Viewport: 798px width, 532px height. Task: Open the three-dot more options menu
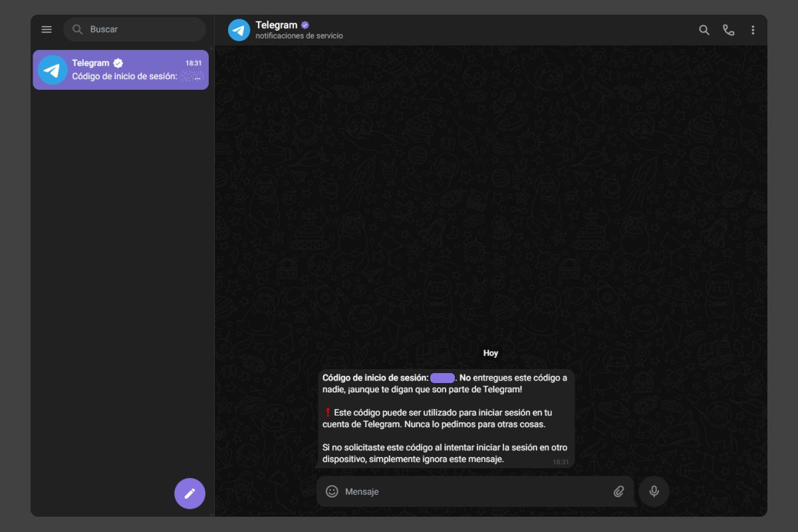coord(753,30)
